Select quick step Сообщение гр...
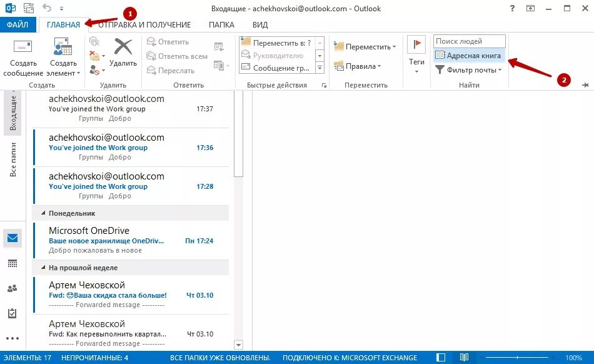This screenshot has width=594, height=364. (x=277, y=68)
